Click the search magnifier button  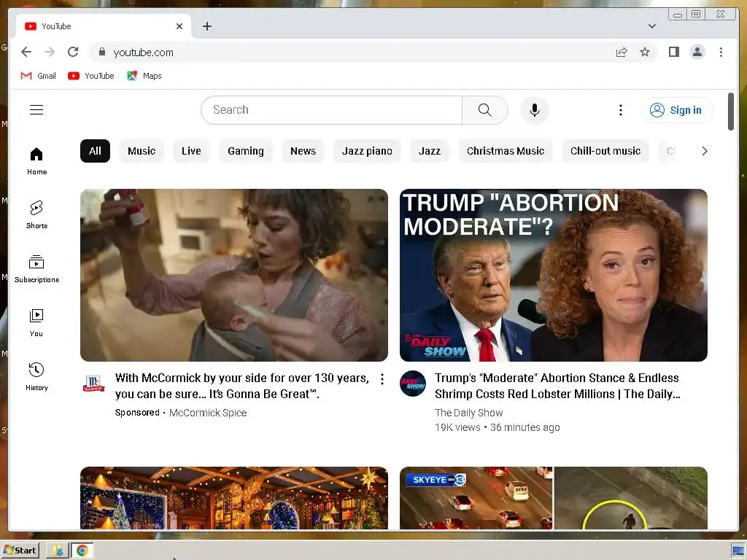(x=484, y=110)
